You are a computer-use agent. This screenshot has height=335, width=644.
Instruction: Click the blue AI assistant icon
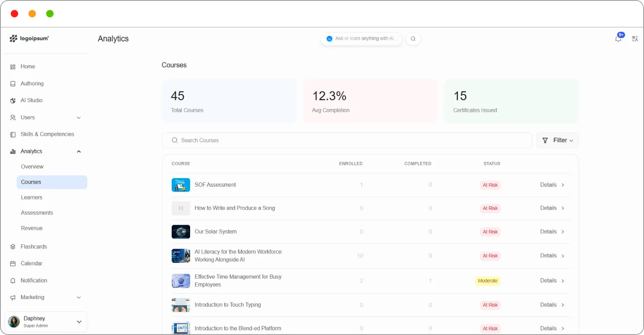(329, 39)
